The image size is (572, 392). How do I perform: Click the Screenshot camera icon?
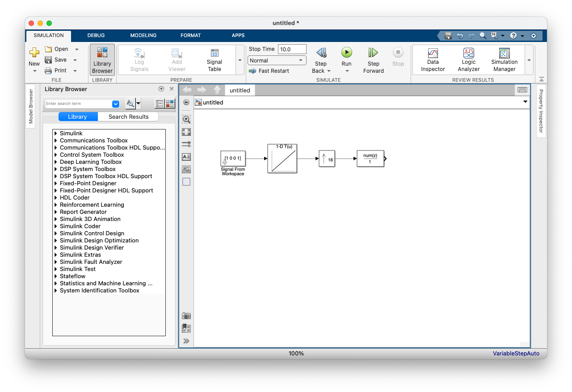pos(186,316)
